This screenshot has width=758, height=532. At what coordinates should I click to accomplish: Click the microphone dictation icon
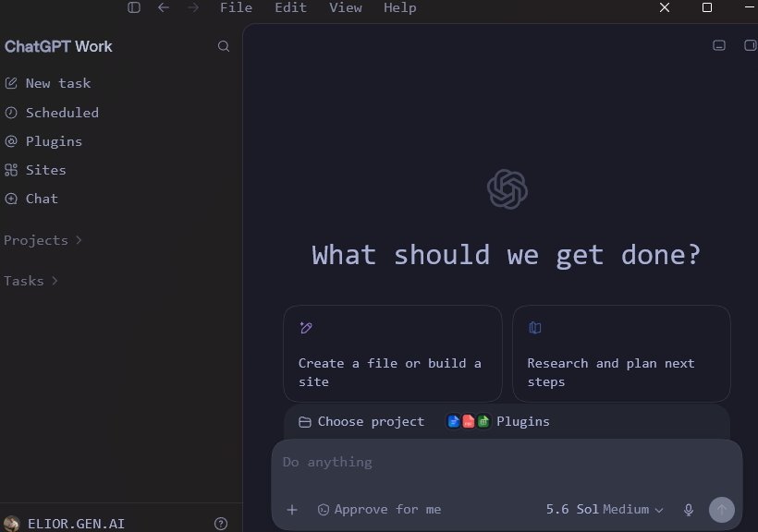[x=689, y=510]
